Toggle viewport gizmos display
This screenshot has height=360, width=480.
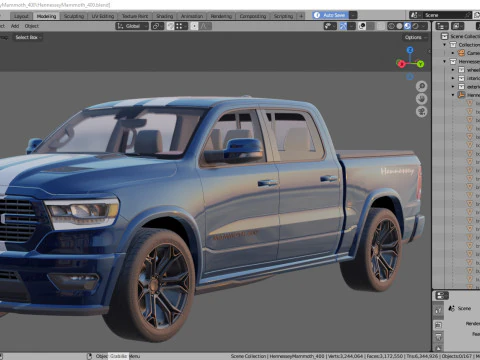point(343,26)
